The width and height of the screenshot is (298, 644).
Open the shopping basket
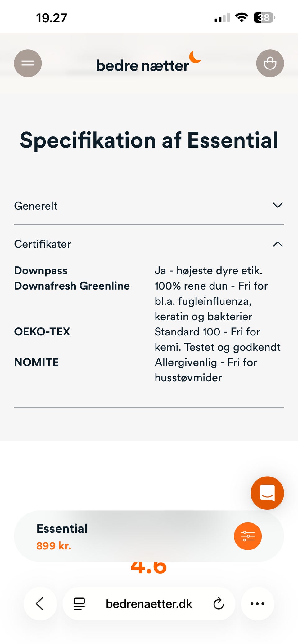270,63
